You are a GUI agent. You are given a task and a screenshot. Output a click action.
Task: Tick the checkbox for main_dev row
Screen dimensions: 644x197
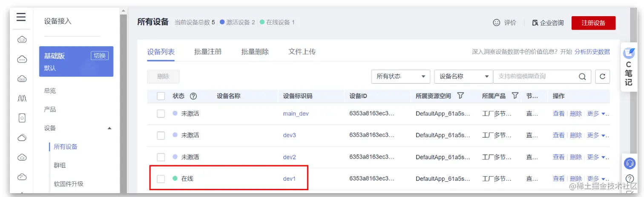click(x=161, y=113)
